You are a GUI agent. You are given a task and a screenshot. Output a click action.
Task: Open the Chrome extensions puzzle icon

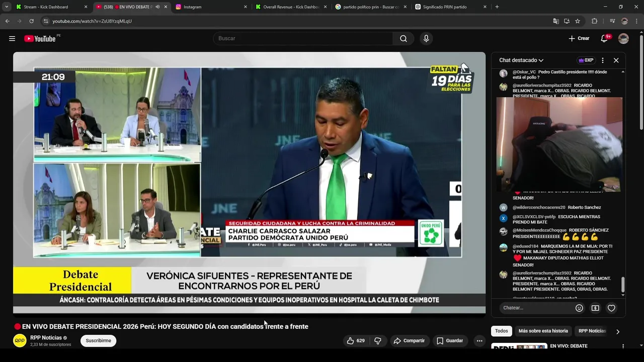tap(594, 21)
